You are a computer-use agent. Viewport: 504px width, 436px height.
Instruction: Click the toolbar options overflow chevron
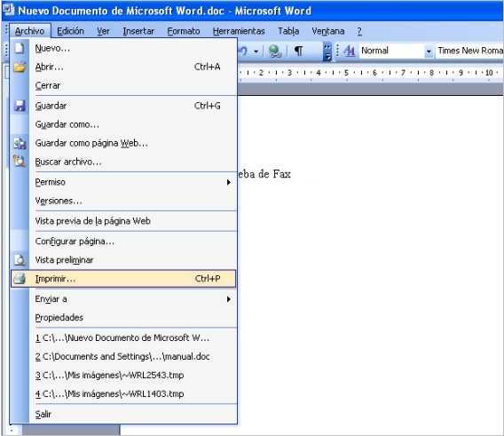point(327,52)
